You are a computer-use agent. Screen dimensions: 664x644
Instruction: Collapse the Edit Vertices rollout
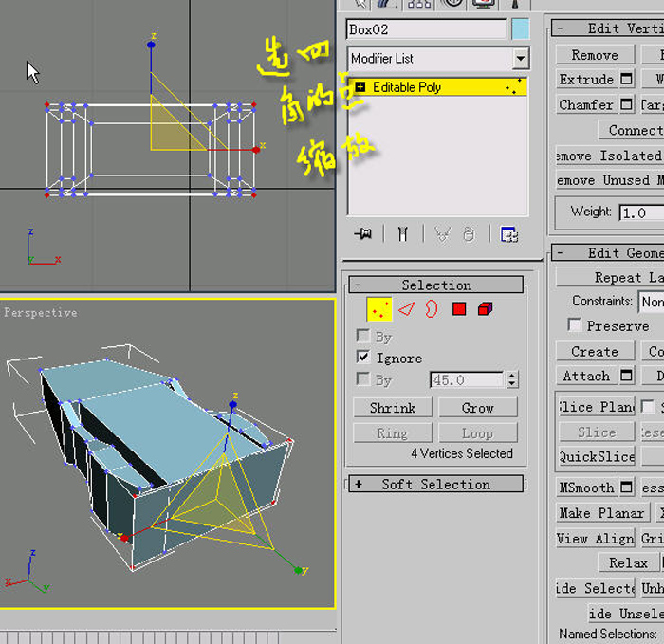click(608, 28)
